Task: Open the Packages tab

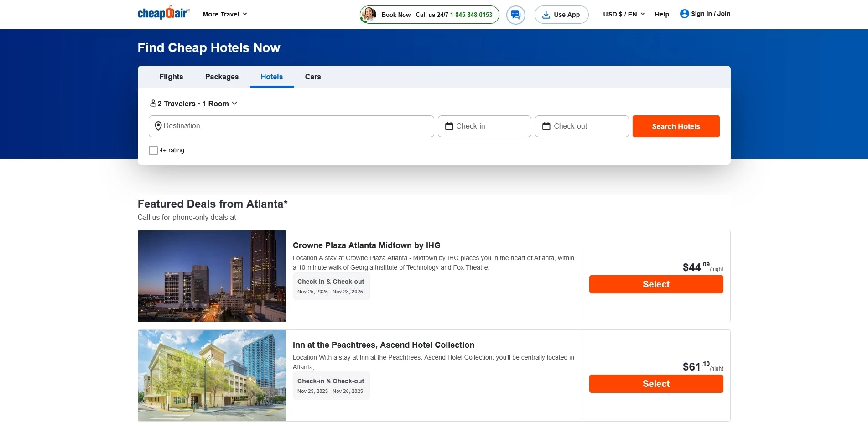Action: point(222,77)
